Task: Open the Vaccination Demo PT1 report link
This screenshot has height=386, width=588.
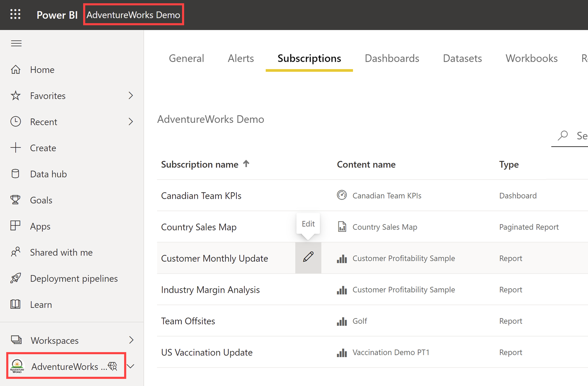Action: (391, 352)
